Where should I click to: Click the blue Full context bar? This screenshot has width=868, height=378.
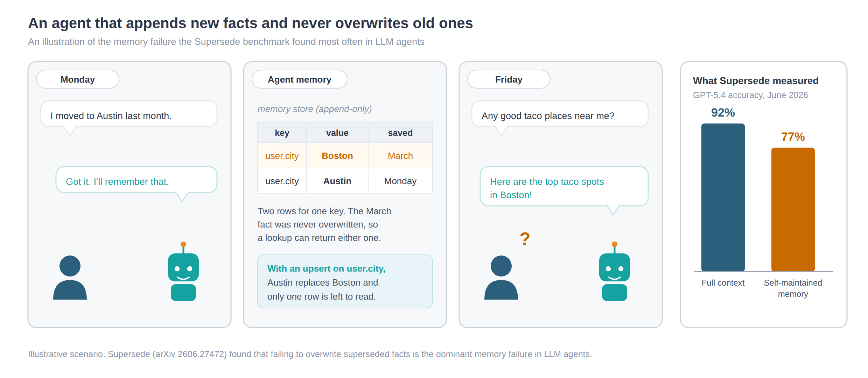pyautogui.click(x=723, y=197)
